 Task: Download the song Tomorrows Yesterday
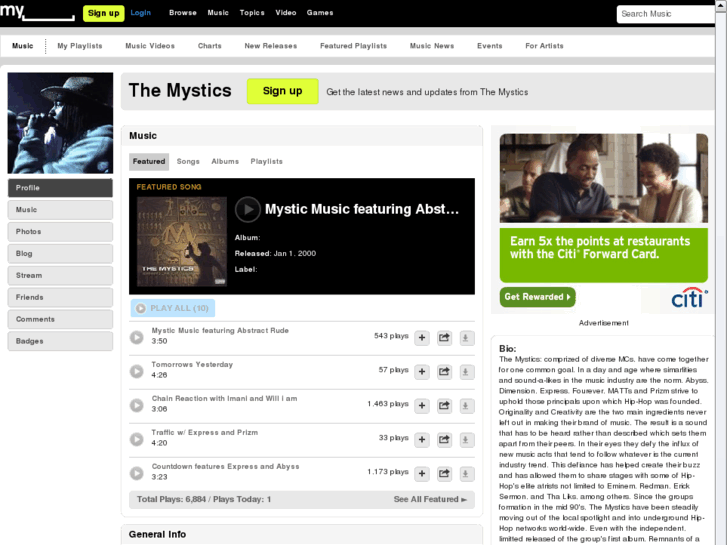click(466, 372)
